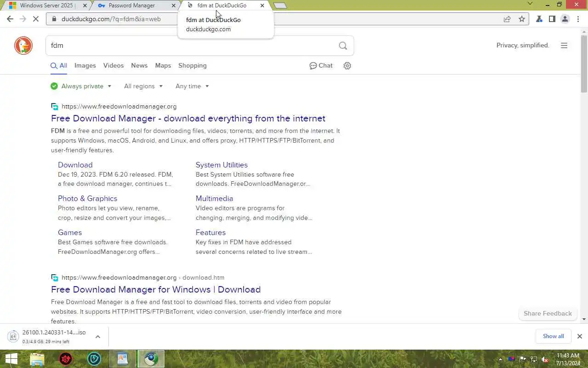Open File Explorer from the taskbar

coord(37,359)
